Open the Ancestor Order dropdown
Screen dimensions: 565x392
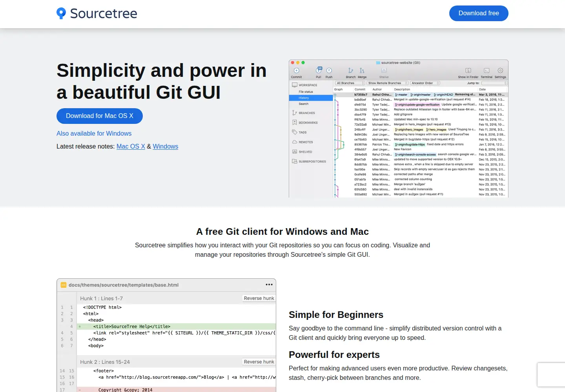pyautogui.click(x=425, y=83)
